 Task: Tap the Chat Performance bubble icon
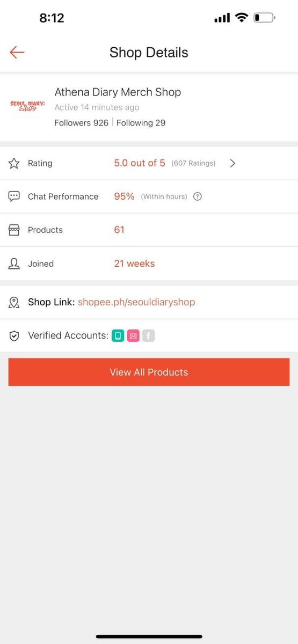[x=14, y=196]
